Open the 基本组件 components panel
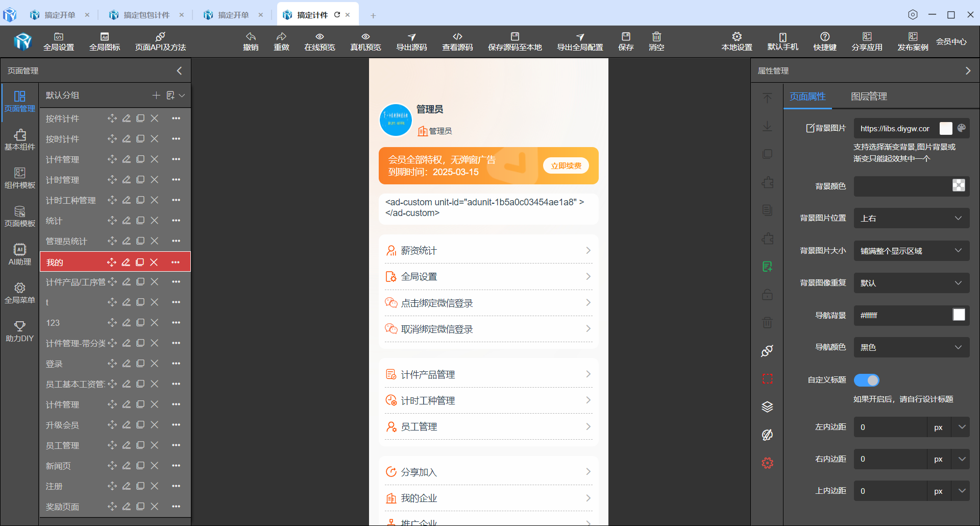980x526 pixels. (19, 139)
